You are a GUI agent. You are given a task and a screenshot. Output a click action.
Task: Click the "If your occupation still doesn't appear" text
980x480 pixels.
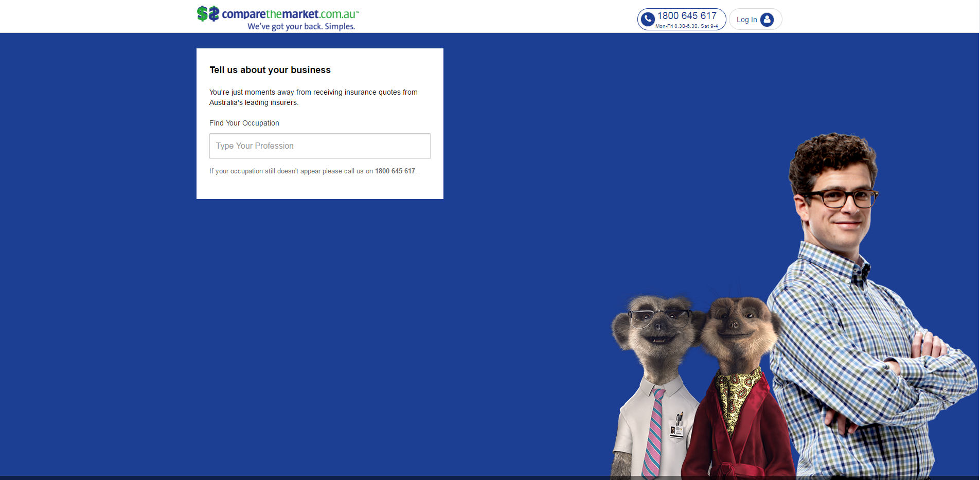coord(291,171)
